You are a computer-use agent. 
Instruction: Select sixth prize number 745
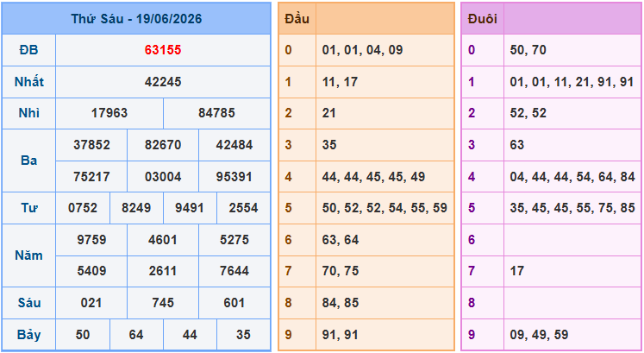pos(163,303)
